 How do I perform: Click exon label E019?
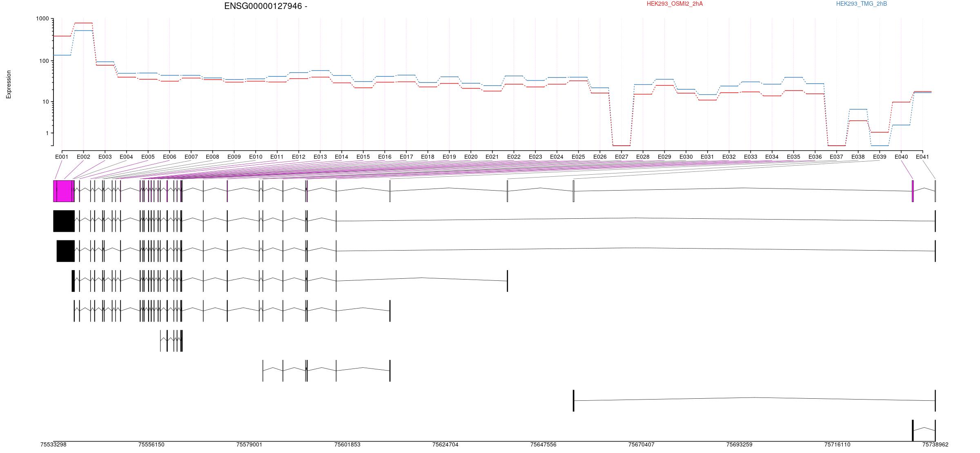point(449,157)
